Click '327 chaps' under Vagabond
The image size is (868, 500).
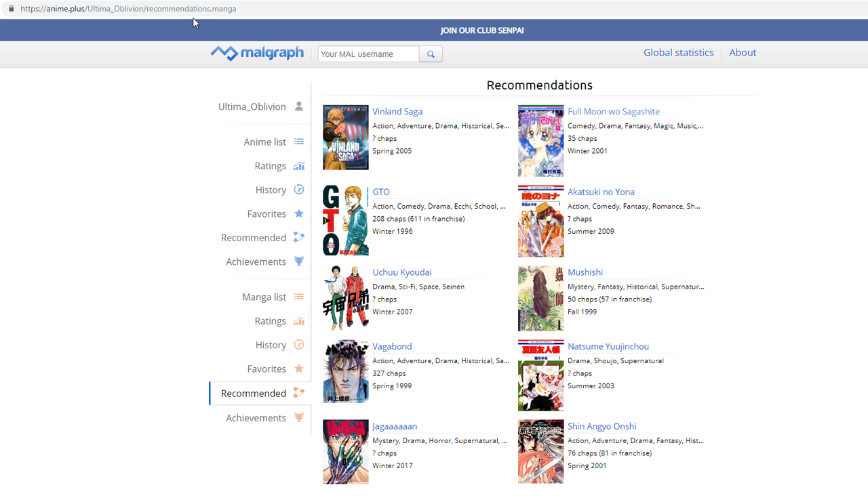(389, 373)
